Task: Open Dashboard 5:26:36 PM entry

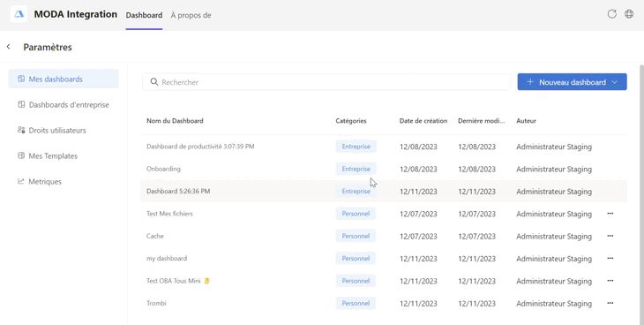Action: pyautogui.click(x=178, y=191)
